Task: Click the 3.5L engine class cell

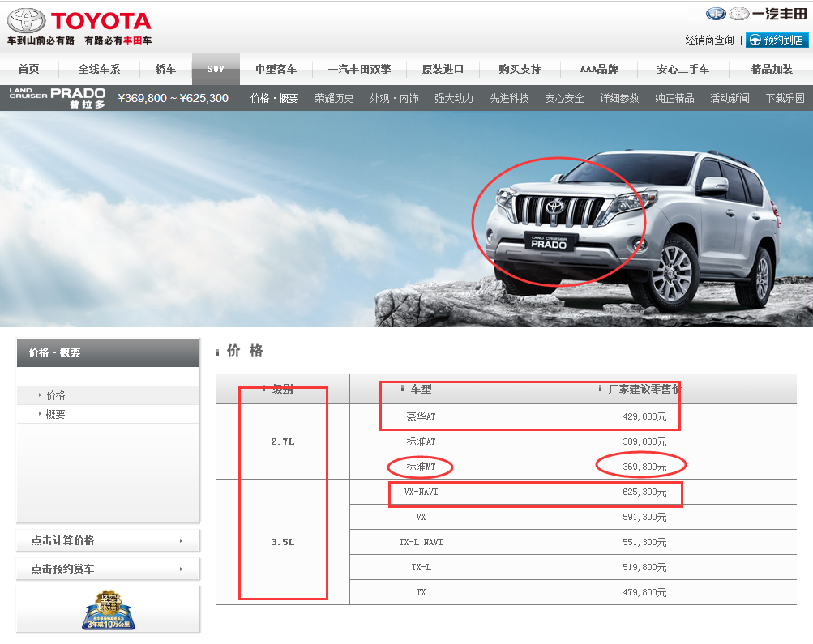Action: click(x=283, y=542)
